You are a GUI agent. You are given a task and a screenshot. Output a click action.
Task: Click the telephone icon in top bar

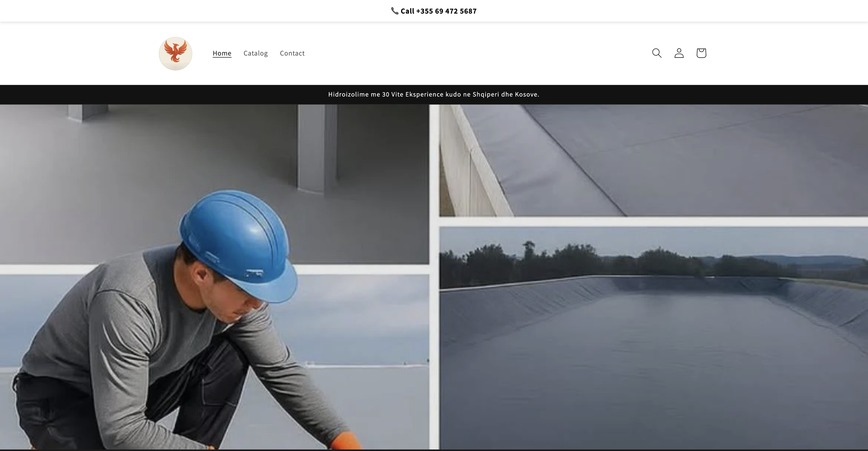pos(394,11)
